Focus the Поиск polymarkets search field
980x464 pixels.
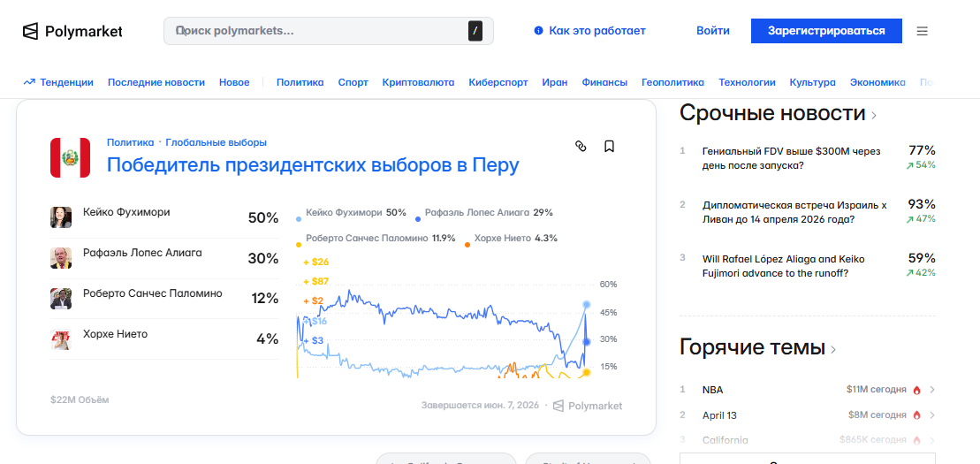[318, 31]
